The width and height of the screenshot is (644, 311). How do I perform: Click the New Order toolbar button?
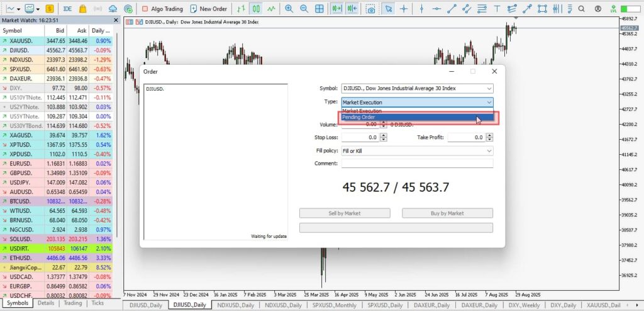pyautogui.click(x=209, y=9)
